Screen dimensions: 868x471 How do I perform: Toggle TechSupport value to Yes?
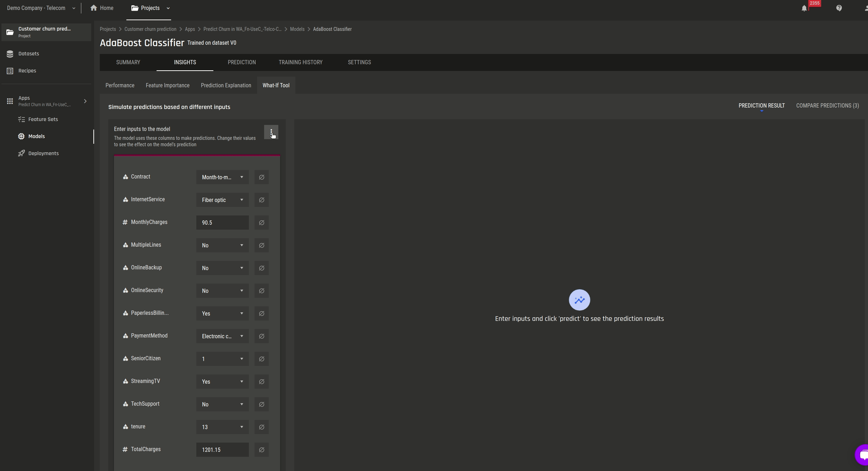point(222,404)
